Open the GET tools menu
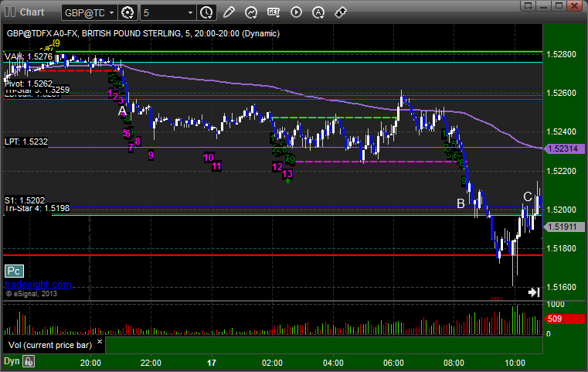This screenshot has width=588, height=372. click(274, 12)
